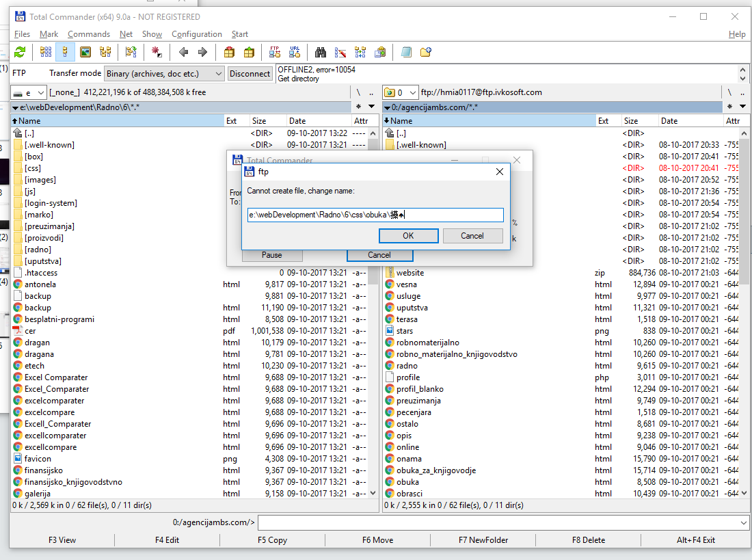Image resolution: width=752 pixels, height=560 pixels.
Task: Click the Go Back arrow icon
Action: (x=183, y=52)
